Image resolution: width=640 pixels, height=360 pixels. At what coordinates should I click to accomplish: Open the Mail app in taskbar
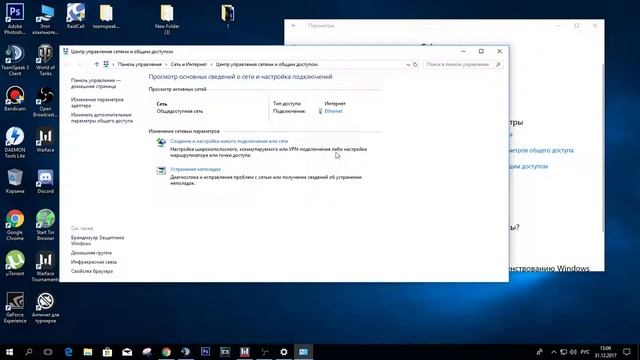pyautogui.click(x=127, y=351)
